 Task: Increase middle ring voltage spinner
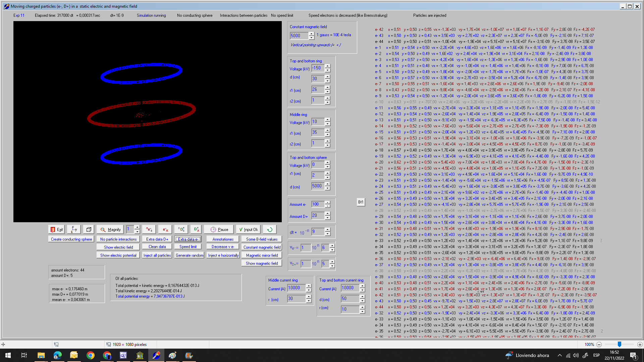(327, 120)
